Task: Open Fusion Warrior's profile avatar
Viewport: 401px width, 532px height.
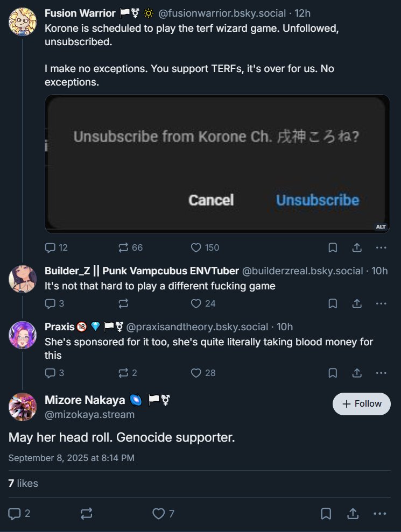Action: (x=23, y=22)
